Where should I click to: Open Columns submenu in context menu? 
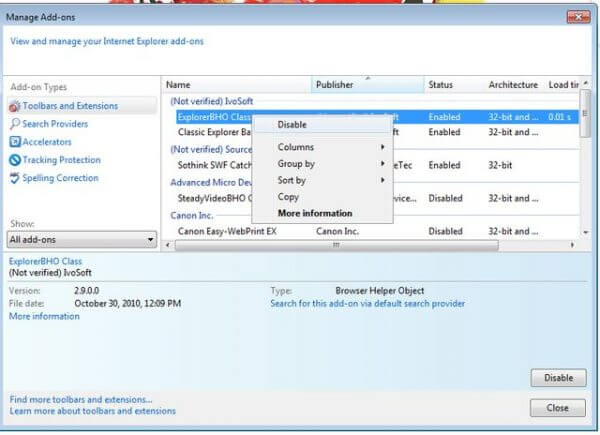coord(322,147)
